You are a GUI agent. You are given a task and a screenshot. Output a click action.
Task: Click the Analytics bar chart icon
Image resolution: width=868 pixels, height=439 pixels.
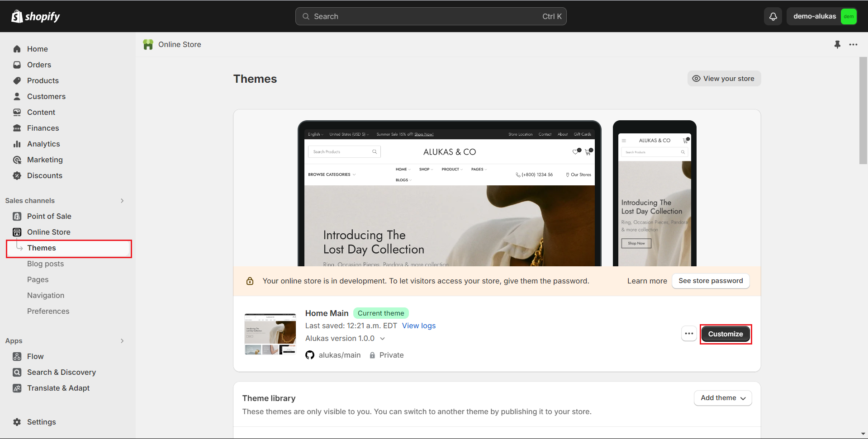click(17, 144)
